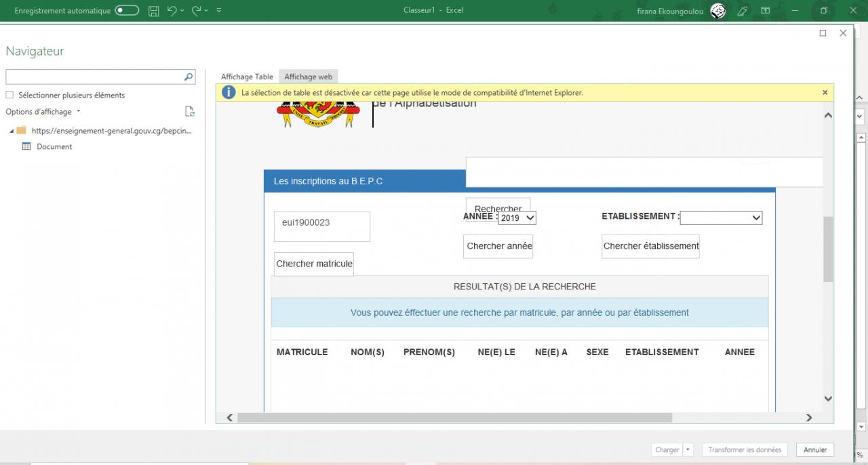Screen dimensions: 868x465
Task: Click the ETABLISSEMENT column header
Action: click(x=662, y=352)
